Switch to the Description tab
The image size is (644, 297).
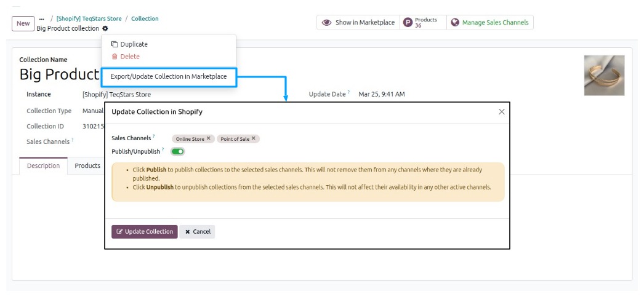tap(44, 166)
